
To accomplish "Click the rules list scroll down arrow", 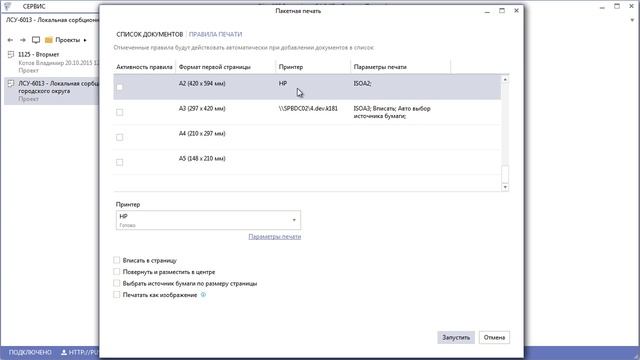I will point(505,187).
